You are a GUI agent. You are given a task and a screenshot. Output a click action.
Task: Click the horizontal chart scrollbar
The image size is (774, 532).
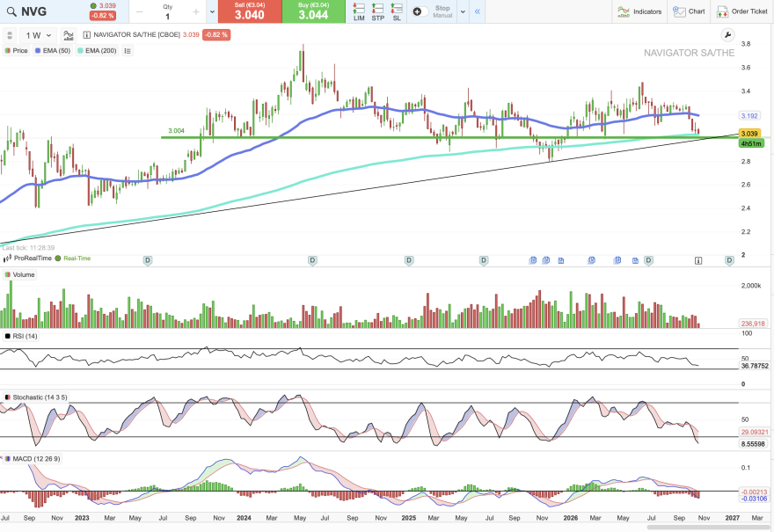click(x=710, y=527)
